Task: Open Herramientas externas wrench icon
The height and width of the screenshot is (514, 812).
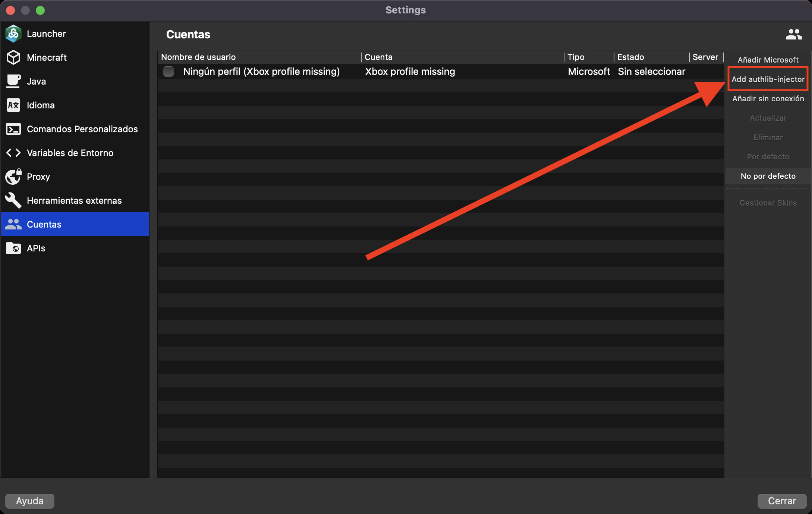Action: point(13,201)
